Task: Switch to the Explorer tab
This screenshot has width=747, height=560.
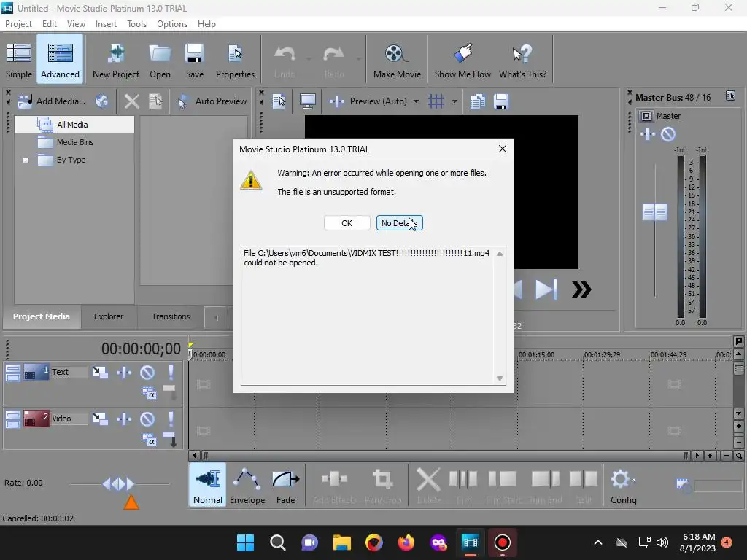Action: coord(109,316)
